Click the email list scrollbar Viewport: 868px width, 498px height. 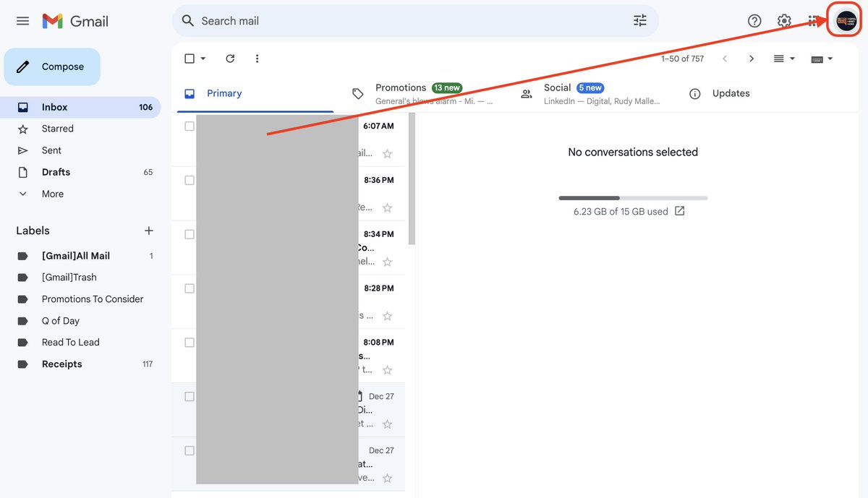coord(412,179)
